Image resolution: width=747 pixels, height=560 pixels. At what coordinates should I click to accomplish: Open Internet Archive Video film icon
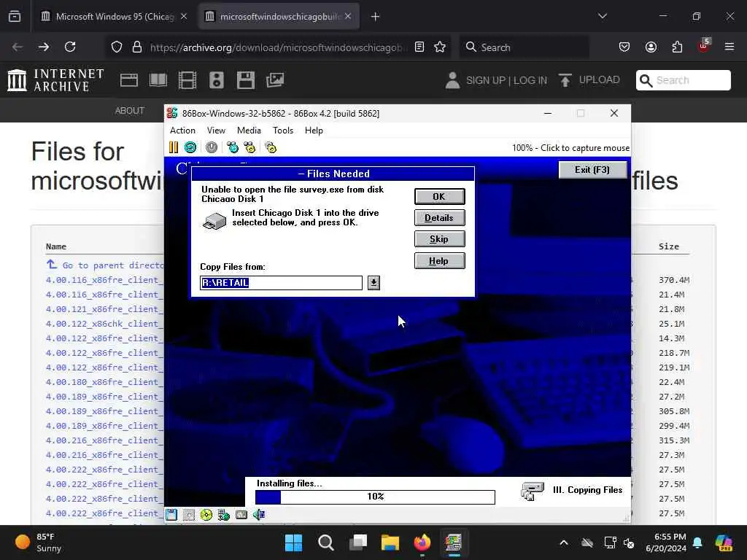pyautogui.click(x=187, y=80)
